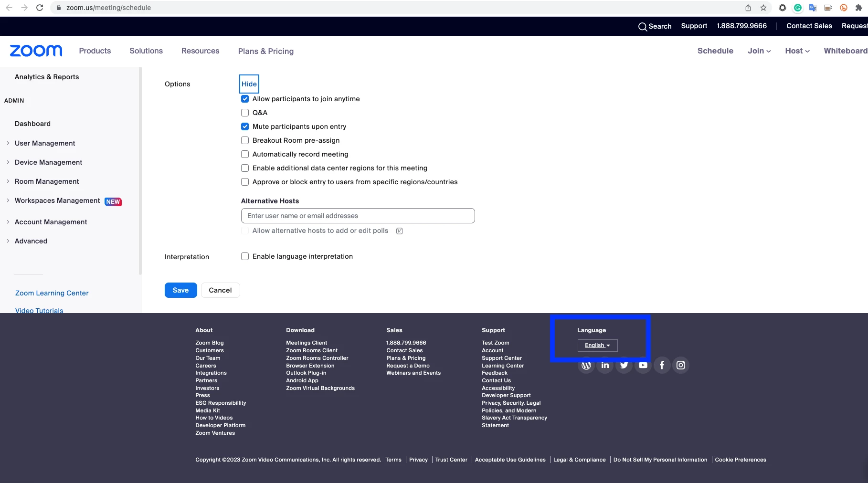Click the browser address bar URL
The image size is (868, 483).
click(x=108, y=8)
